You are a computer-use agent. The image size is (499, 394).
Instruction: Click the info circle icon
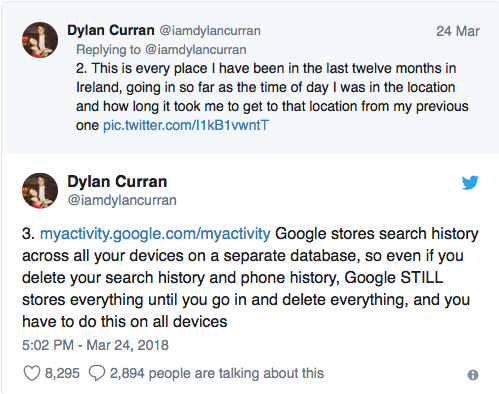click(x=473, y=375)
